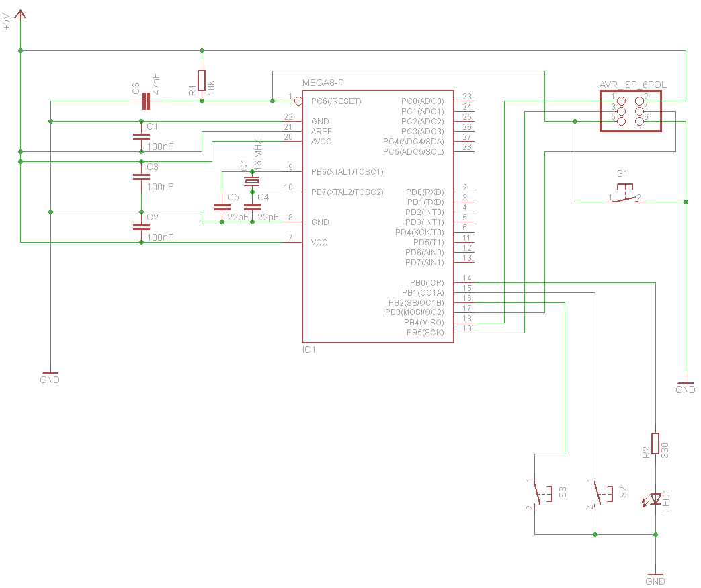Select the PB5(SCK) pin label
Screen dimensions: 701x588
coord(425,332)
